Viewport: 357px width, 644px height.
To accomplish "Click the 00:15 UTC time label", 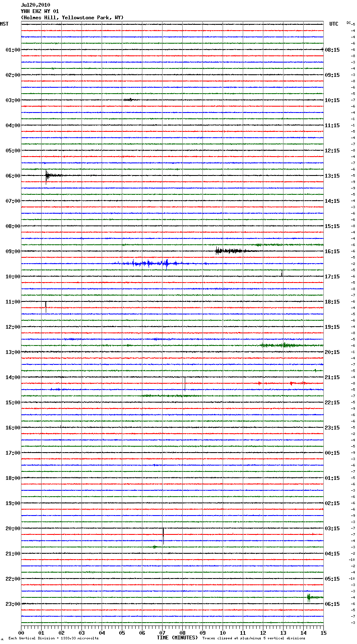I will [x=332, y=453].
